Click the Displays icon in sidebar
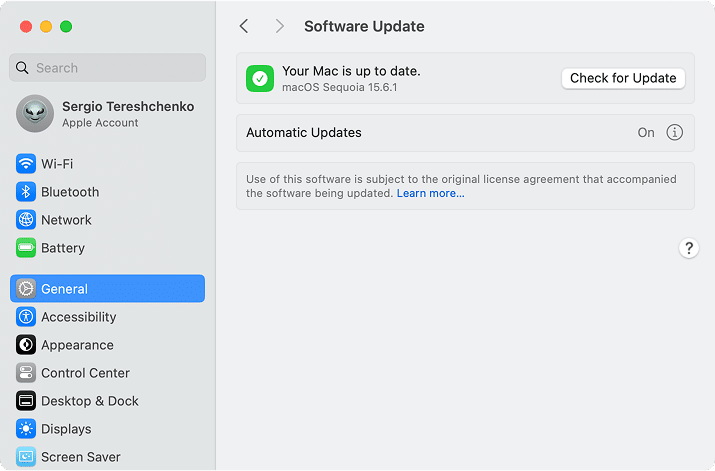The height and width of the screenshot is (471, 715). click(26, 429)
